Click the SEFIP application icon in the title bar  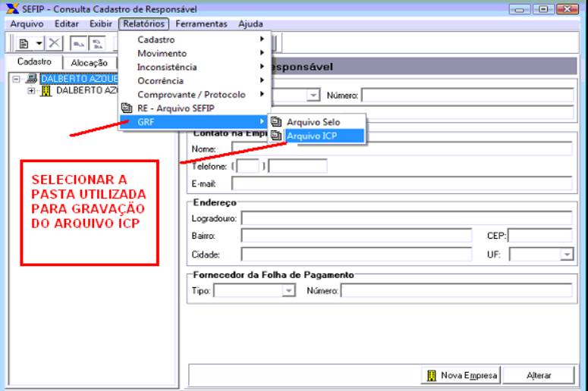click(12, 8)
